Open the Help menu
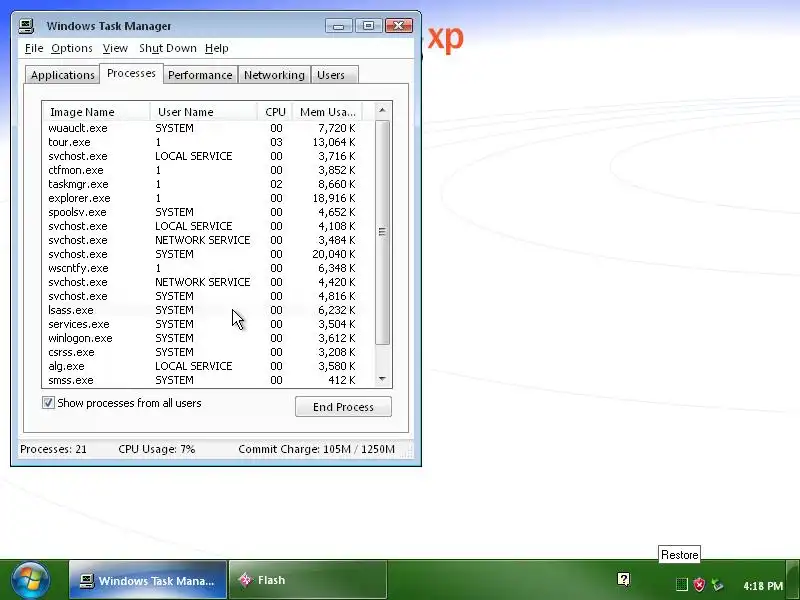The height and width of the screenshot is (600, 800). (216, 48)
